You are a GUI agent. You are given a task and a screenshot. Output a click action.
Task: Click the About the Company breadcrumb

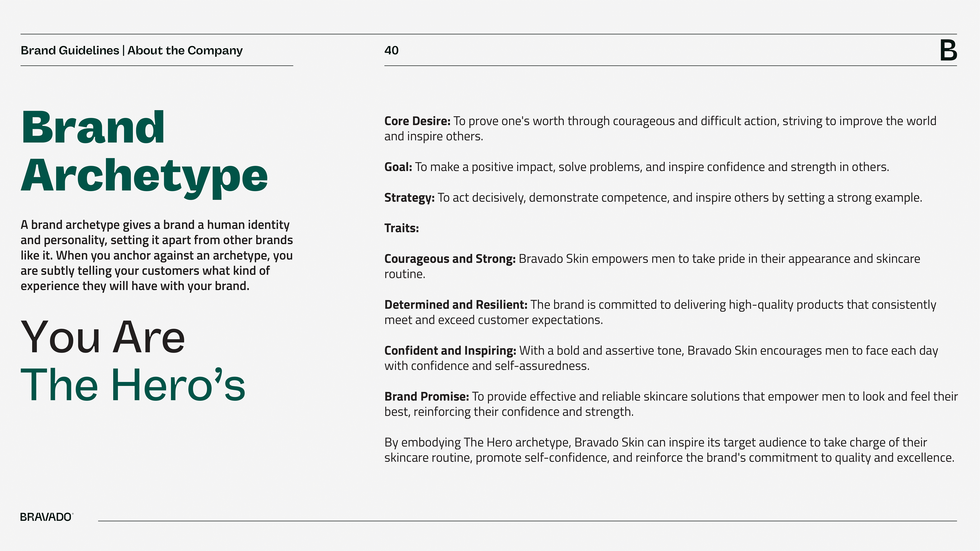pos(185,50)
